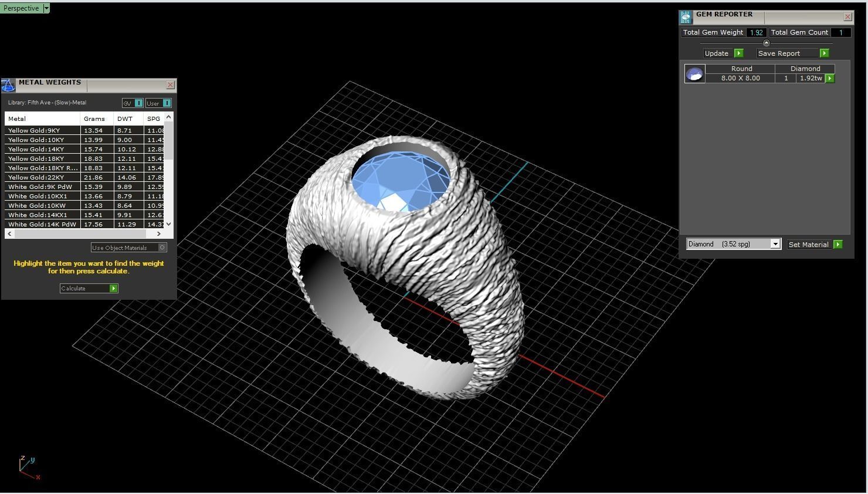Click the 14.06 DWT cell
Viewport: 868px width, 494px height.
point(128,177)
